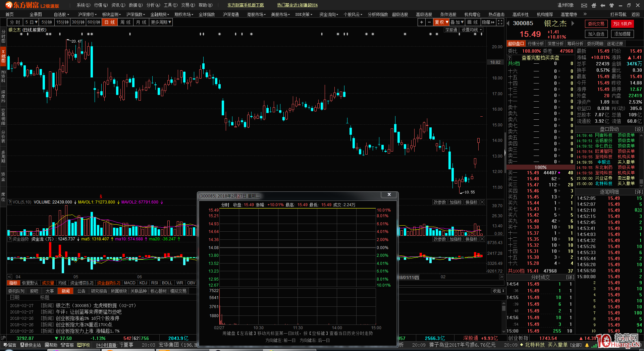Click 添加提醒 button
Viewport: 644px width, 351px height.
pos(622,34)
